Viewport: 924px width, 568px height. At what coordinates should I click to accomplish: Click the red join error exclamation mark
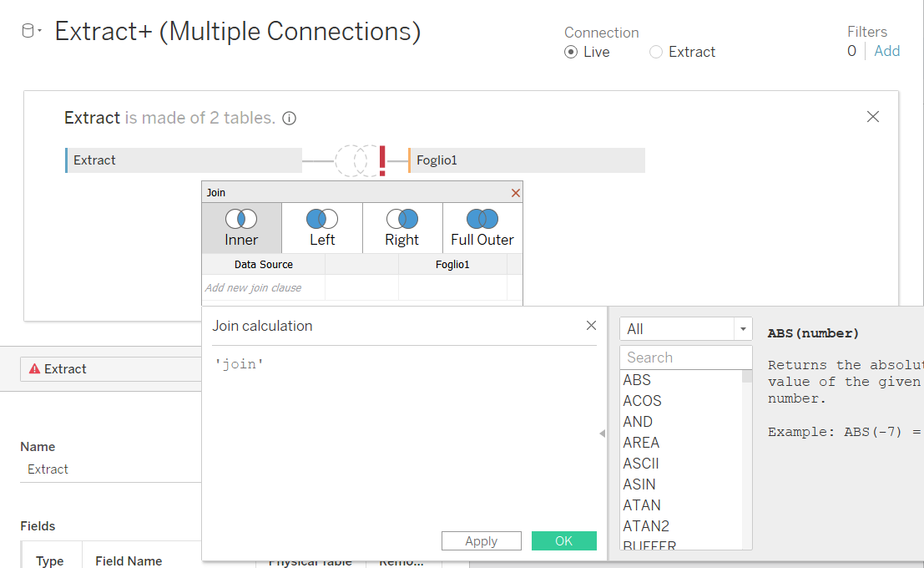[382, 160]
